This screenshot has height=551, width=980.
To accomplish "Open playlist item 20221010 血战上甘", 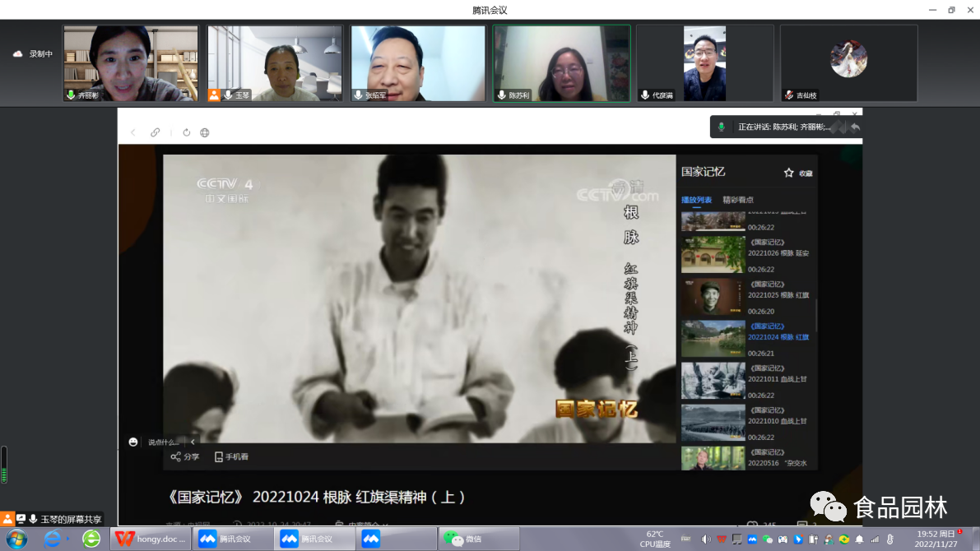I will pos(748,423).
